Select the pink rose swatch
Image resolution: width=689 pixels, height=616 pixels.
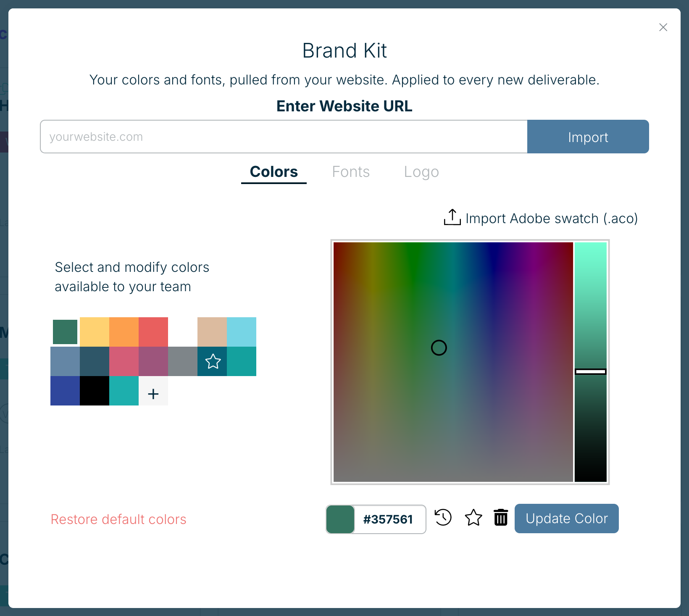coord(124,361)
